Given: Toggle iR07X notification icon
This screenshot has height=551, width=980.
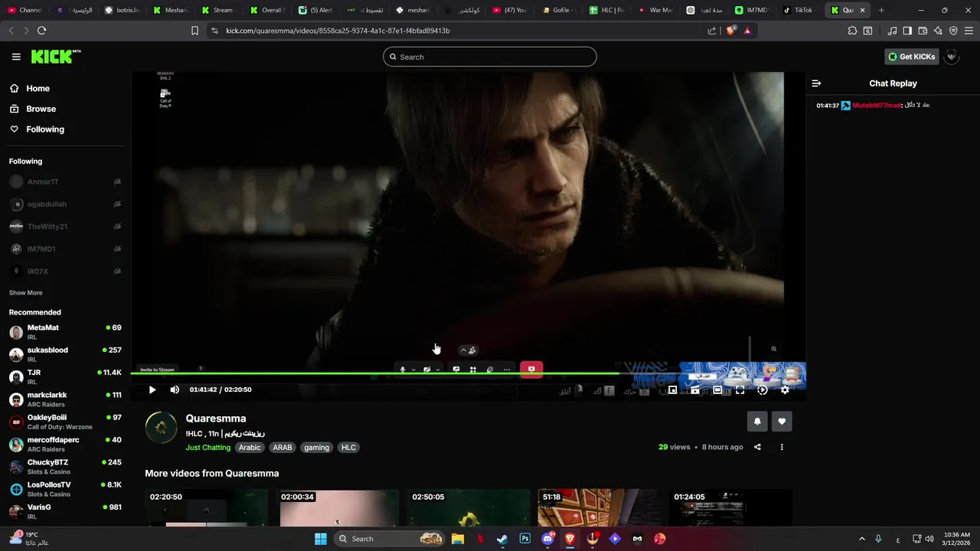Looking at the screenshot, I should coord(117,272).
